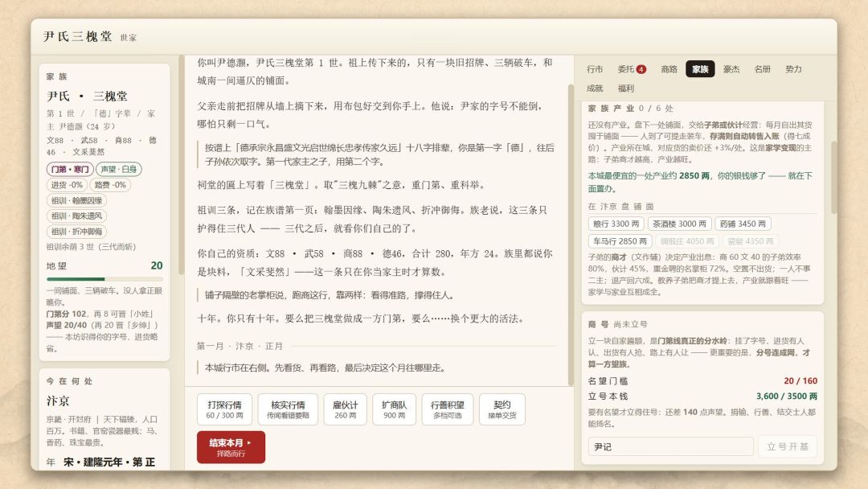868x489 pixels.
Task: Click the greyed 绸缎庄 4050 两 option
Action: pos(687,241)
